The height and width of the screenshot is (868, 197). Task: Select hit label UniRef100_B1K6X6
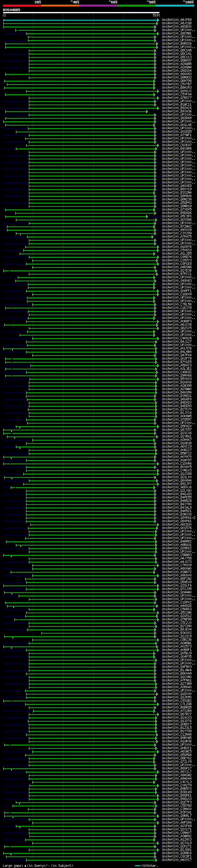pyautogui.click(x=177, y=382)
